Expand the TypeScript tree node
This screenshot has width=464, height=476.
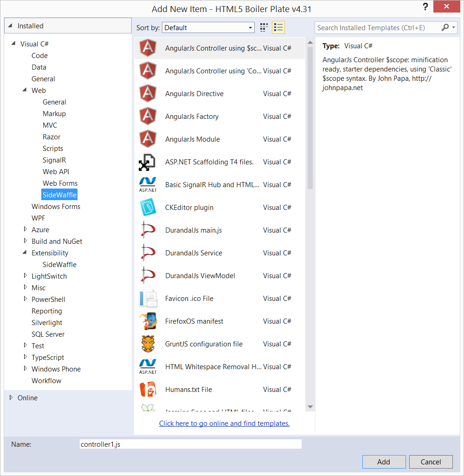[26, 357]
